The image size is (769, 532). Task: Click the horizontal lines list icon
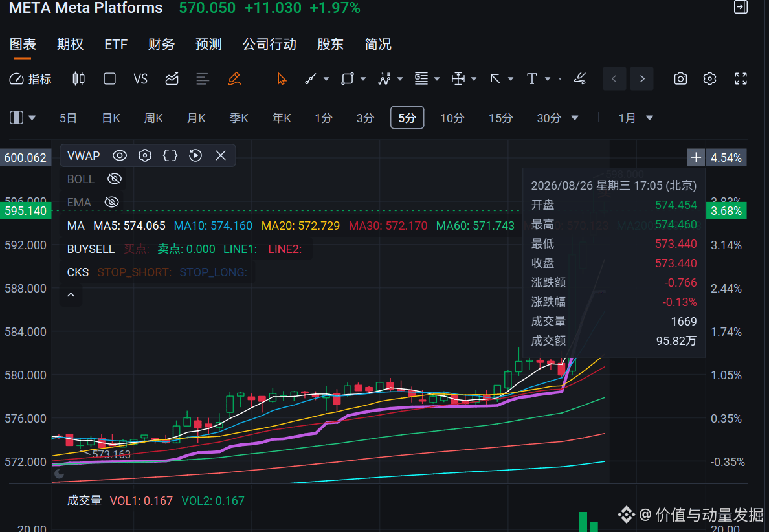coord(203,79)
